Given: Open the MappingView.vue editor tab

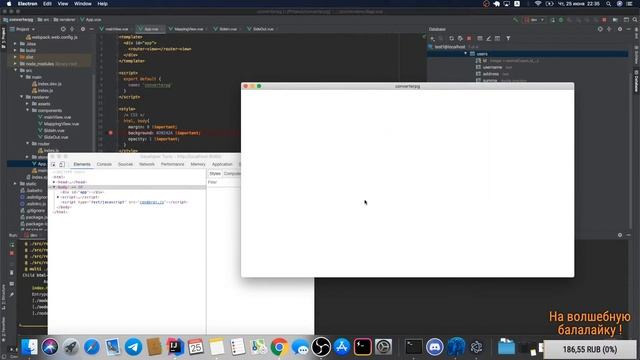Looking at the screenshot, I should click(x=186, y=29).
